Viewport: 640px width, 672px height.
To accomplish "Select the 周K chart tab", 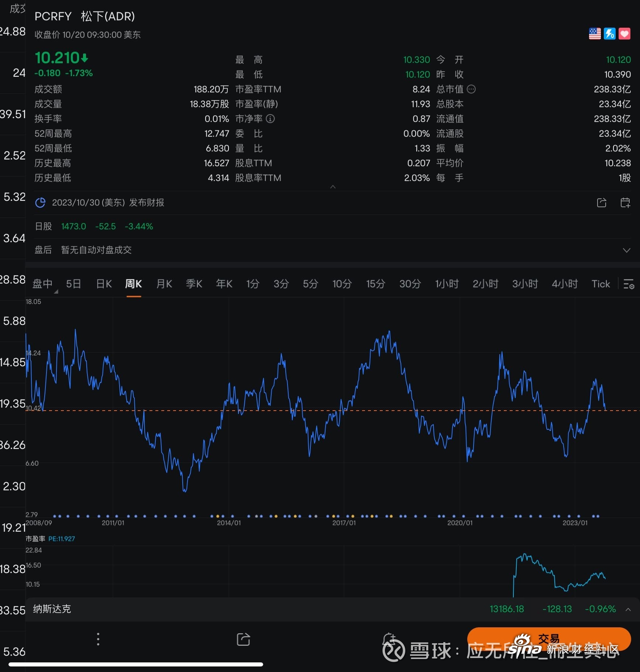I will (x=134, y=284).
